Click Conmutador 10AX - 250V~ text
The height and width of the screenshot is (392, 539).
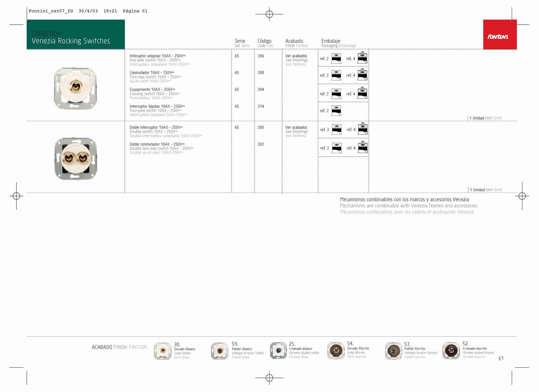click(152, 73)
